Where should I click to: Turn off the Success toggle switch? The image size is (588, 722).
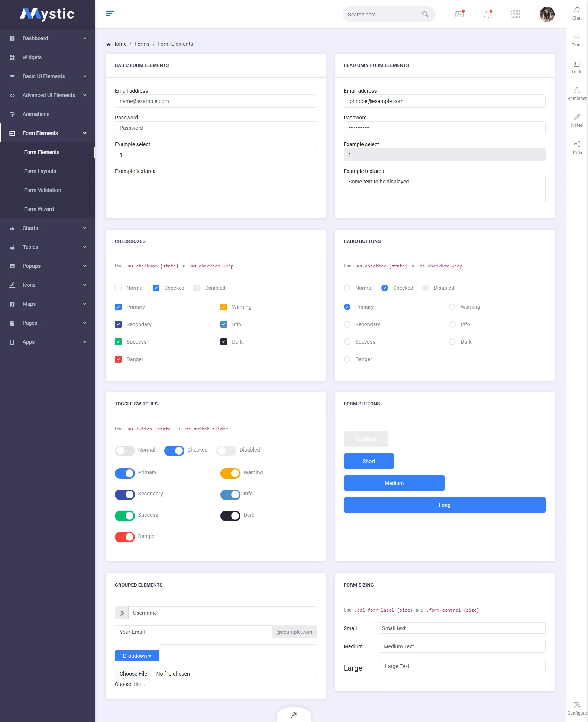click(125, 516)
